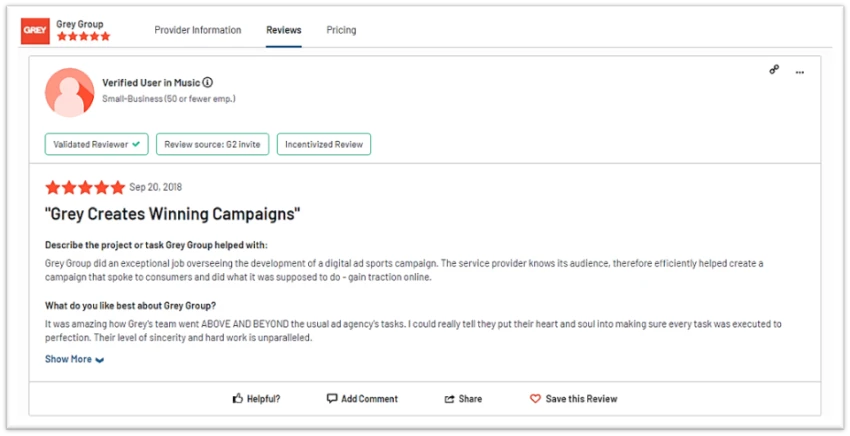850x436 pixels.
Task: Click the Show More link text
Action: (x=68, y=359)
